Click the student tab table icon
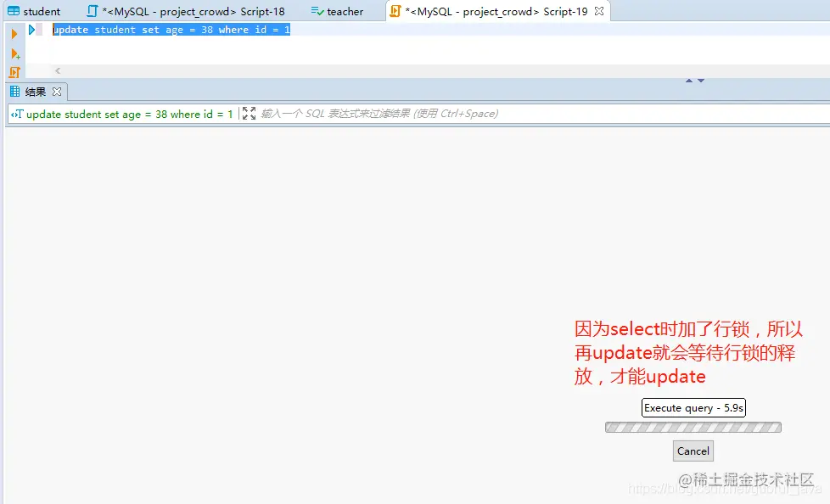 click(x=14, y=11)
